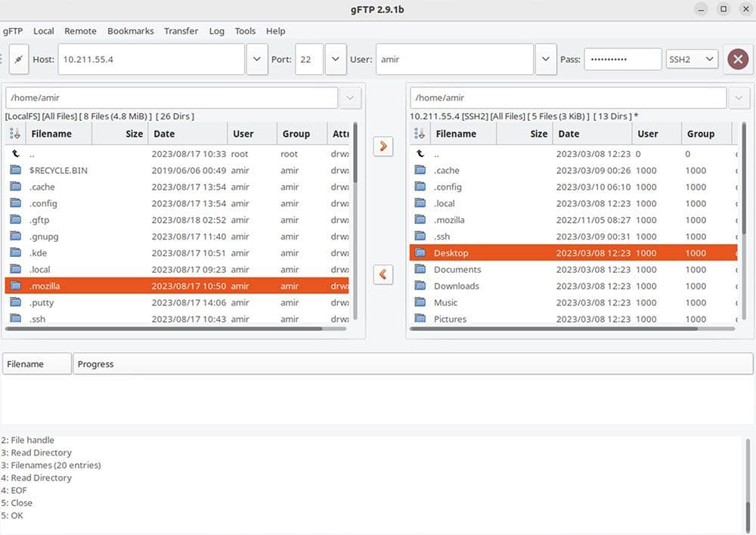Click left arrow to download to local

coord(383,274)
